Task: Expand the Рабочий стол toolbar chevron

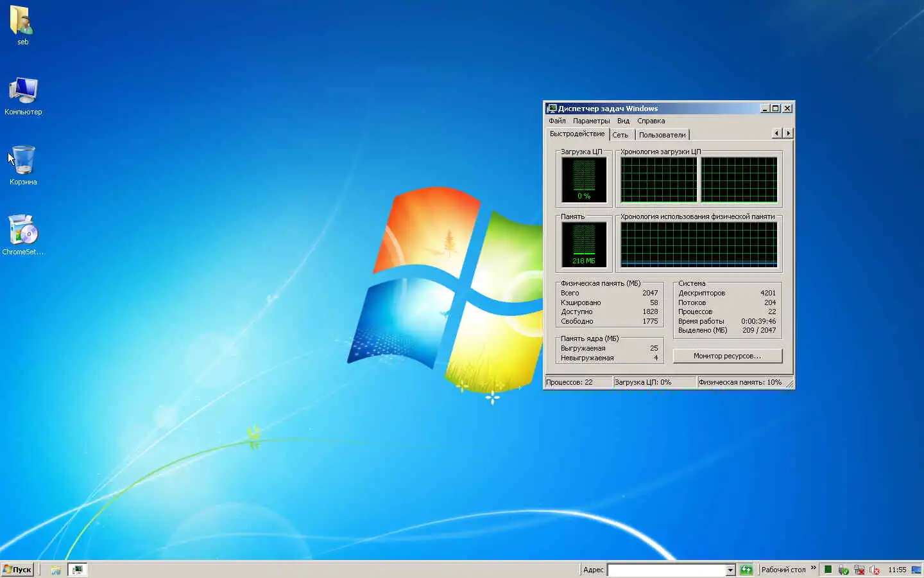Action: (x=814, y=568)
